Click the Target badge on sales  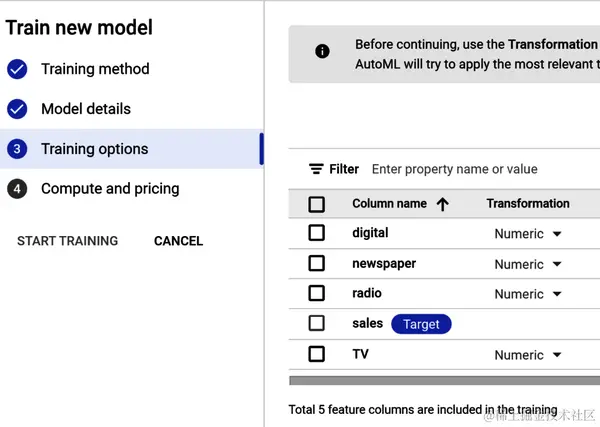[x=421, y=324]
